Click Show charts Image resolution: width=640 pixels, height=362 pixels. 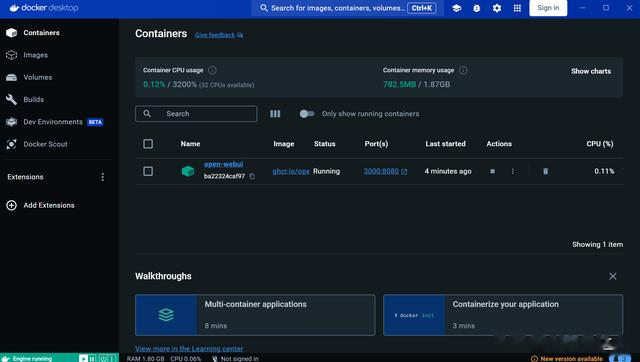pos(591,71)
